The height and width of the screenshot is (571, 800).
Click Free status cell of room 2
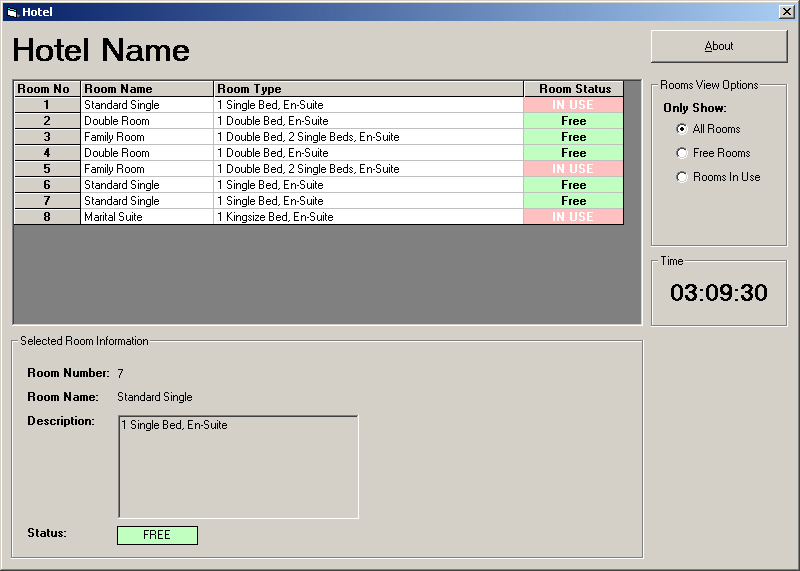pyautogui.click(x=573, y=121)
